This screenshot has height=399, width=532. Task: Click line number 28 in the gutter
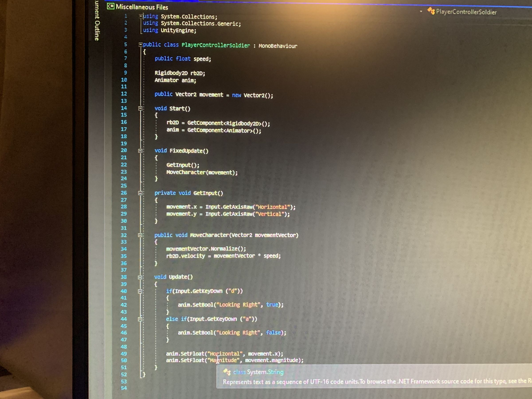click(x=124, y=207)
